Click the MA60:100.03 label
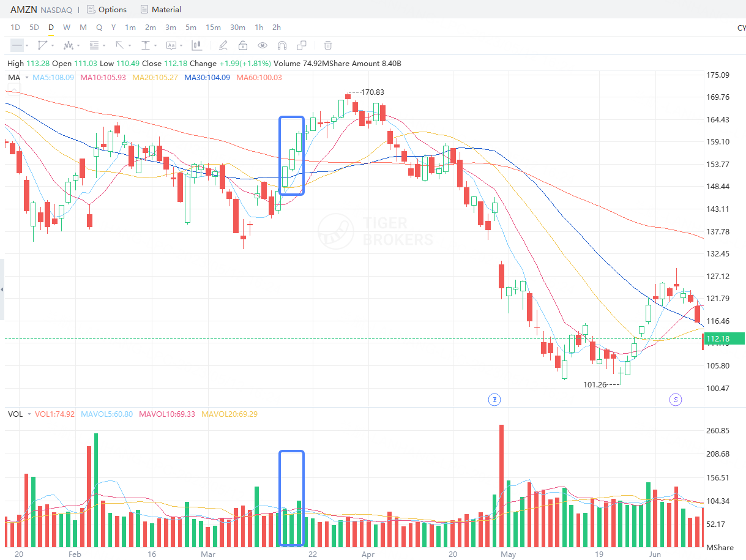Viewport: 746px width, 560px height. tap(259, 78)
